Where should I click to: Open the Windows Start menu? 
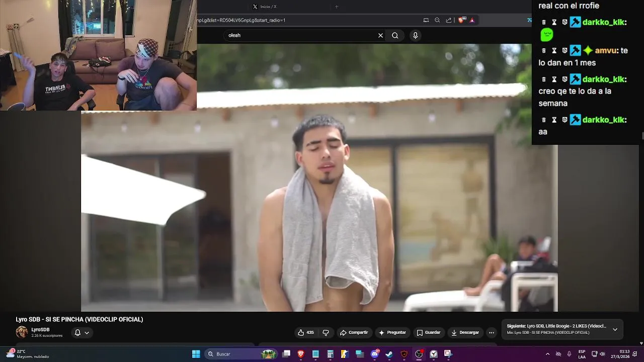click(x=196, y=354)
